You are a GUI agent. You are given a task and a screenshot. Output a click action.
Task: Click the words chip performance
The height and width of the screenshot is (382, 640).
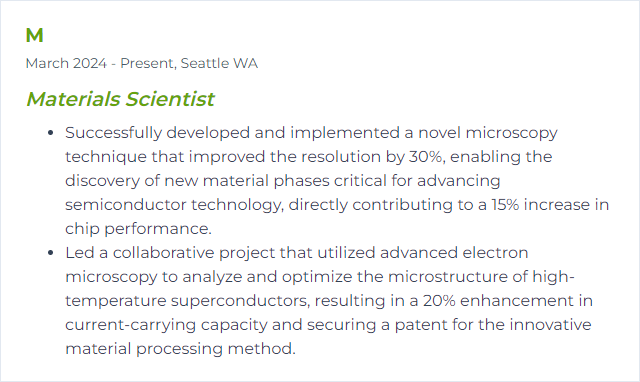138,229
